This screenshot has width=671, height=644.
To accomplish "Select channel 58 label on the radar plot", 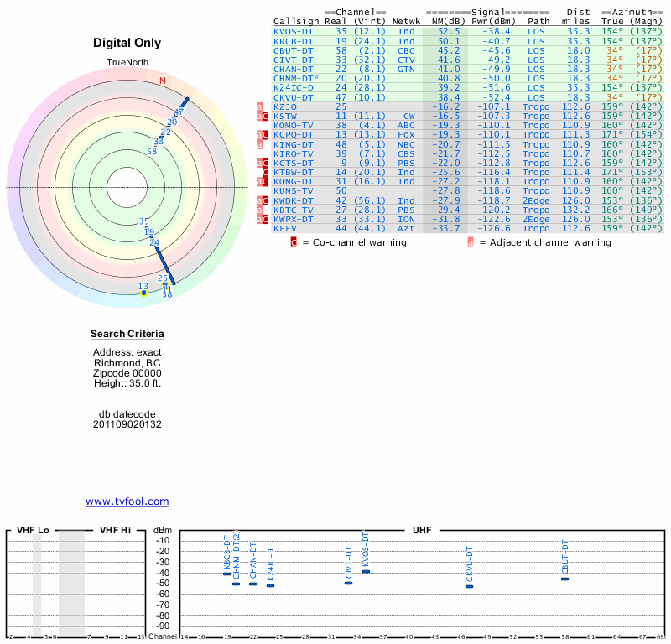I will [x=152, y=152].
